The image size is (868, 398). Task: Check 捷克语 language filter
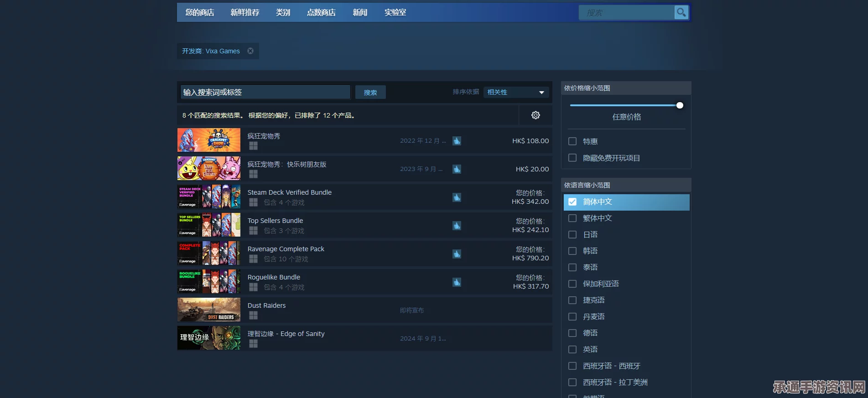coord(572,300)
